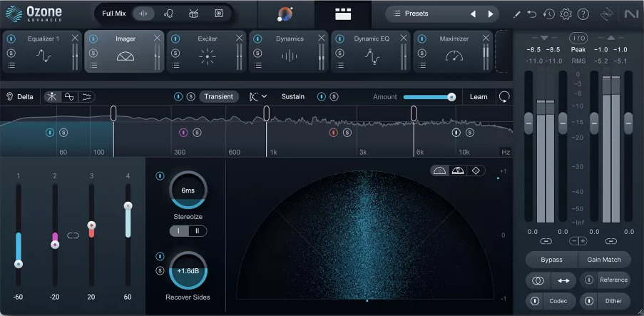644x316 pixels.
Task: Expand the crossover type dropdown chevron
Action: tap(265, 96)
